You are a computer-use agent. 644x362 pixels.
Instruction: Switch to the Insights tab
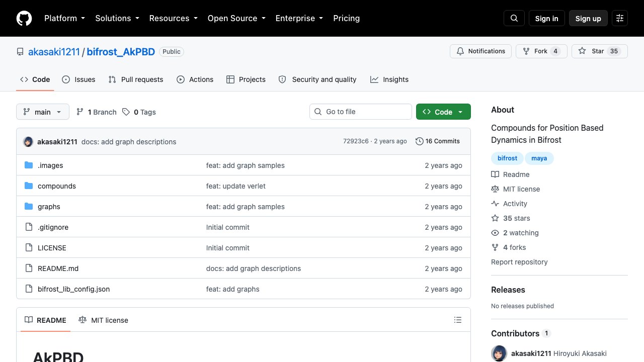click(389, 79)
